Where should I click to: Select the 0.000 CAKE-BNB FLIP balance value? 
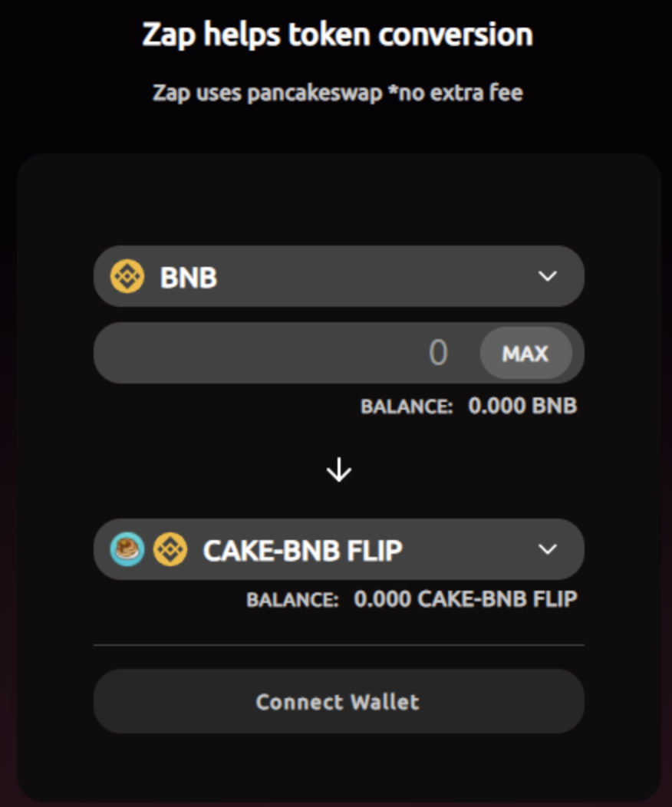tap(465, 599)
